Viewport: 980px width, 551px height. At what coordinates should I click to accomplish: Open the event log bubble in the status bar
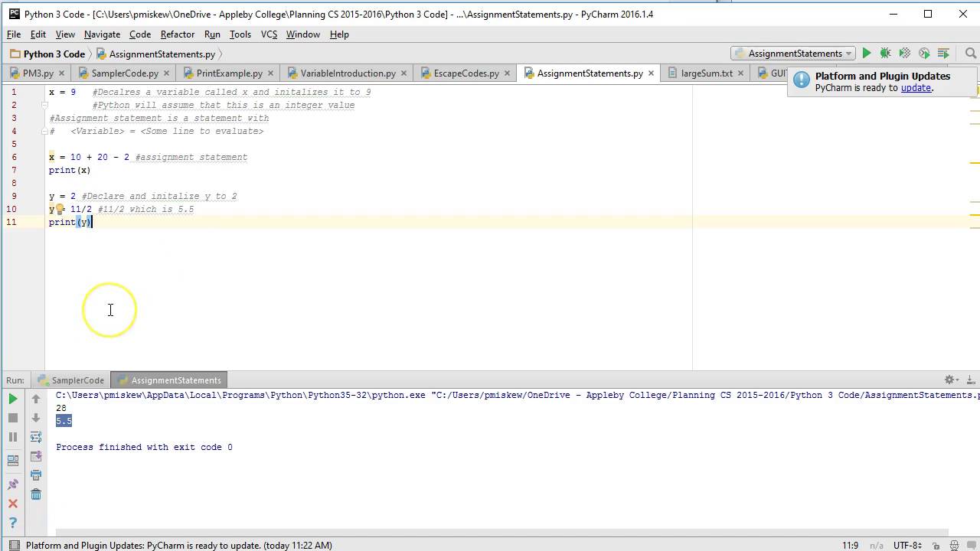click(972, 545)
